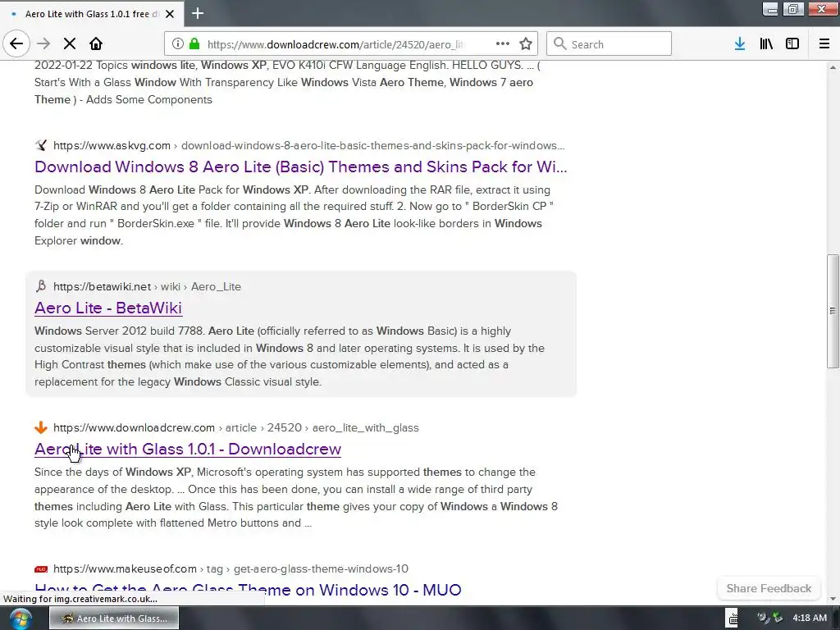Open Aero Lite with Glass 1.0.1 Downloadcrew link
The height and width of the screenshot is (630, 840).
(188, 449)
